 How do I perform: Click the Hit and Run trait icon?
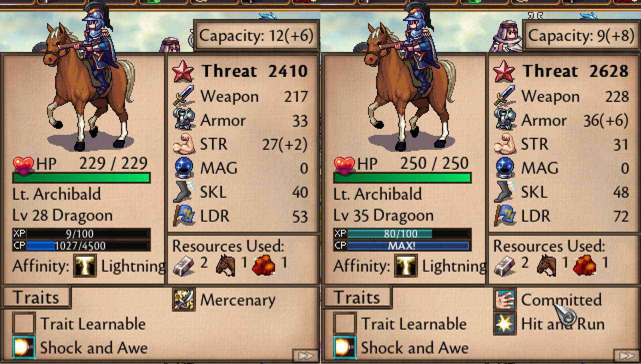click(x=504, y=324)
